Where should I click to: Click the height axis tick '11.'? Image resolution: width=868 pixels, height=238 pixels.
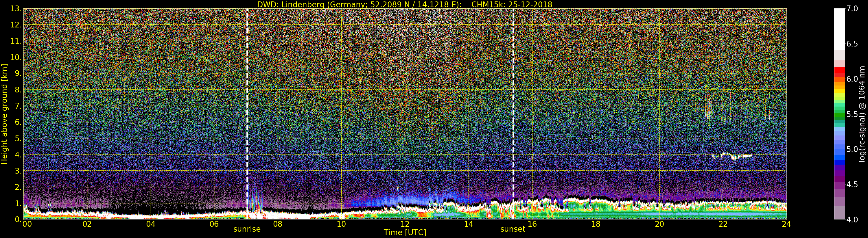pyautogui.click(x=16, y=41)
